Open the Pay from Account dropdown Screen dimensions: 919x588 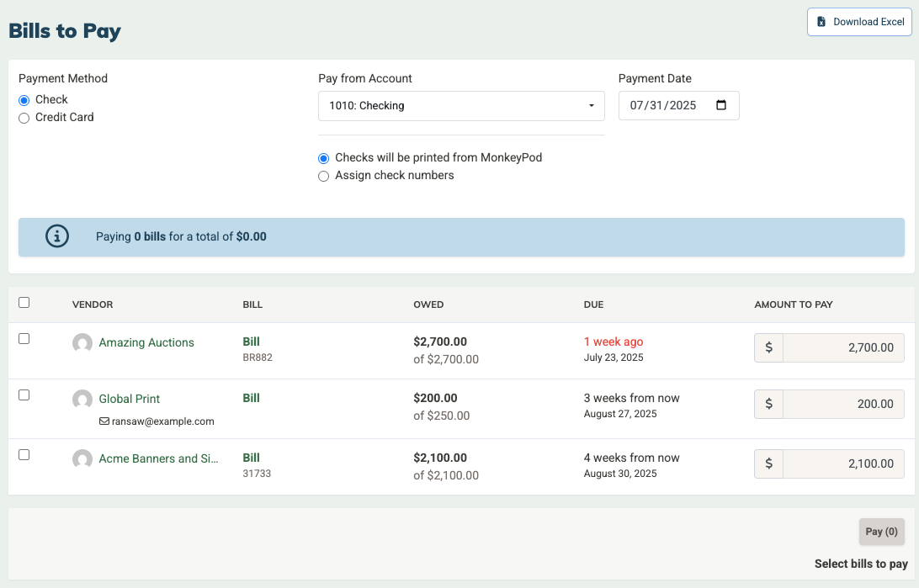[x=461, y=106]
